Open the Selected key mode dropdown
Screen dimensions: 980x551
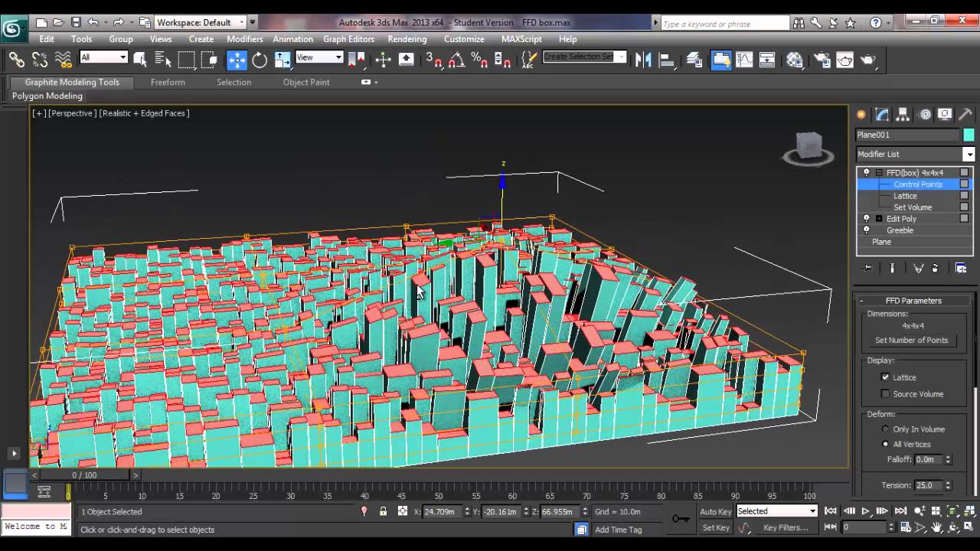[x=777, y=511]
